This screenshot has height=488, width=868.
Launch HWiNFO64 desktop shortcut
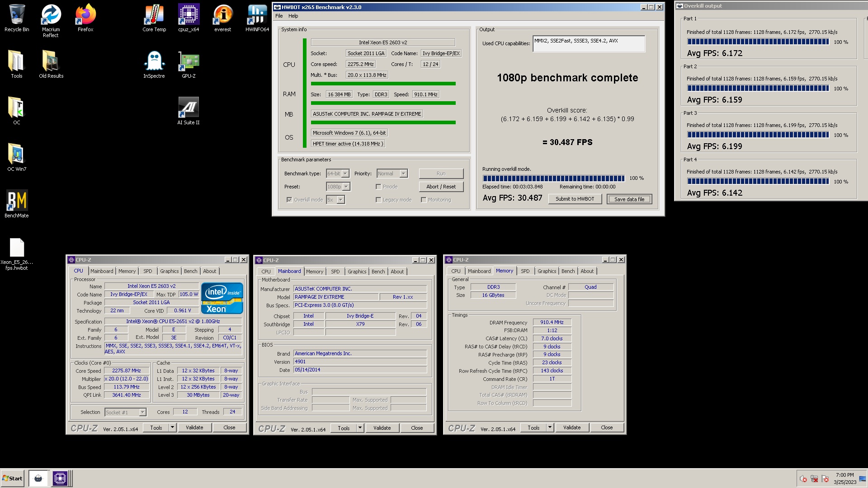pyautogui.click(x=257, y=18)
